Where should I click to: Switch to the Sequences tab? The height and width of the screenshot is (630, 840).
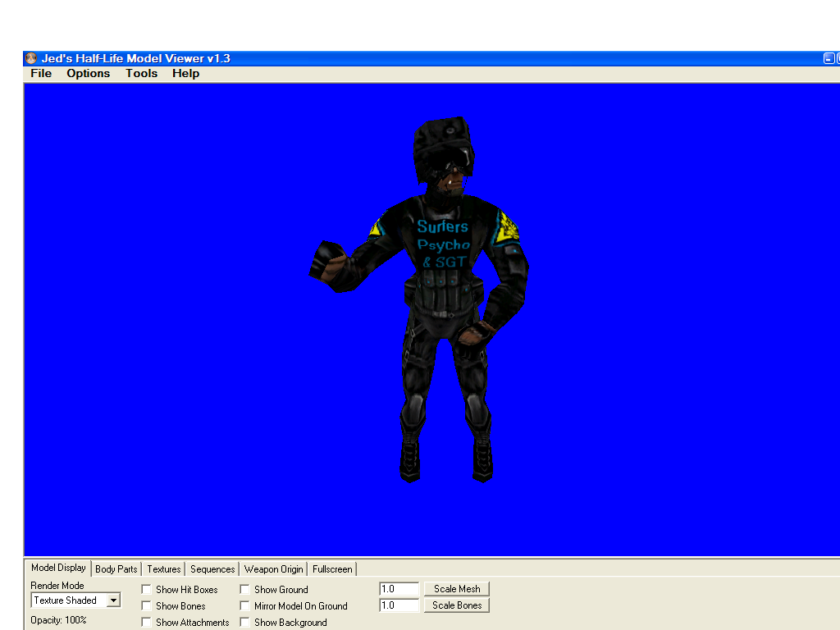212,569
